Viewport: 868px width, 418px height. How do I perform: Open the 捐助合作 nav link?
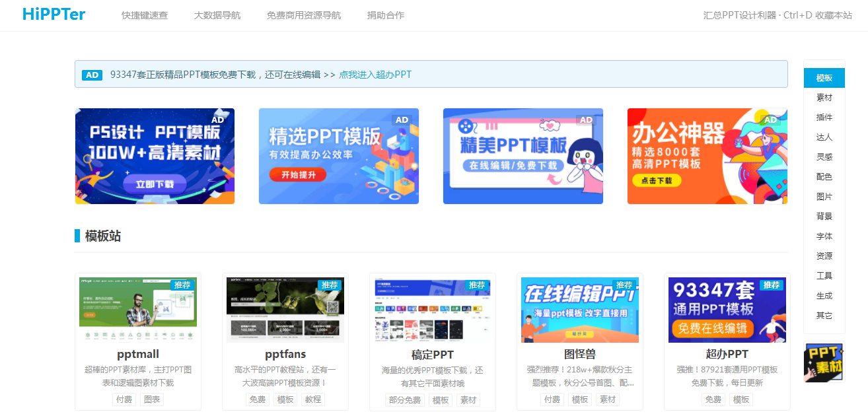(386, 15)
